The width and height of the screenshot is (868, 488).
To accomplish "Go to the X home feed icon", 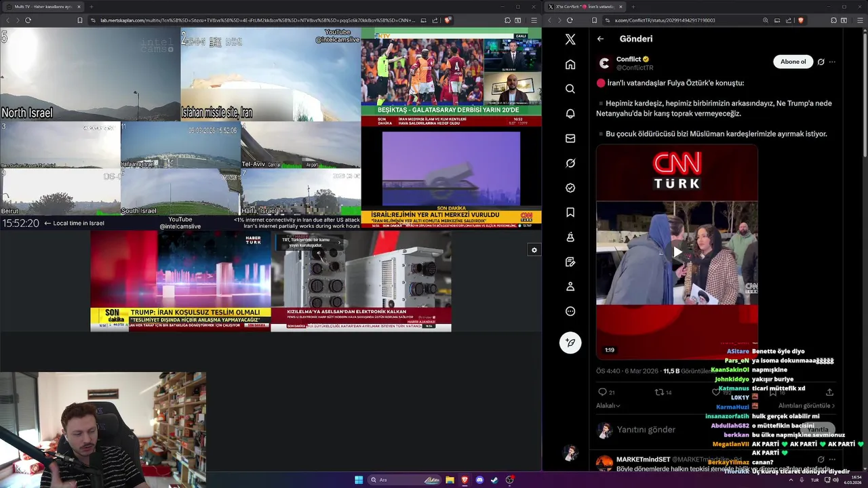I will (570, 64).
